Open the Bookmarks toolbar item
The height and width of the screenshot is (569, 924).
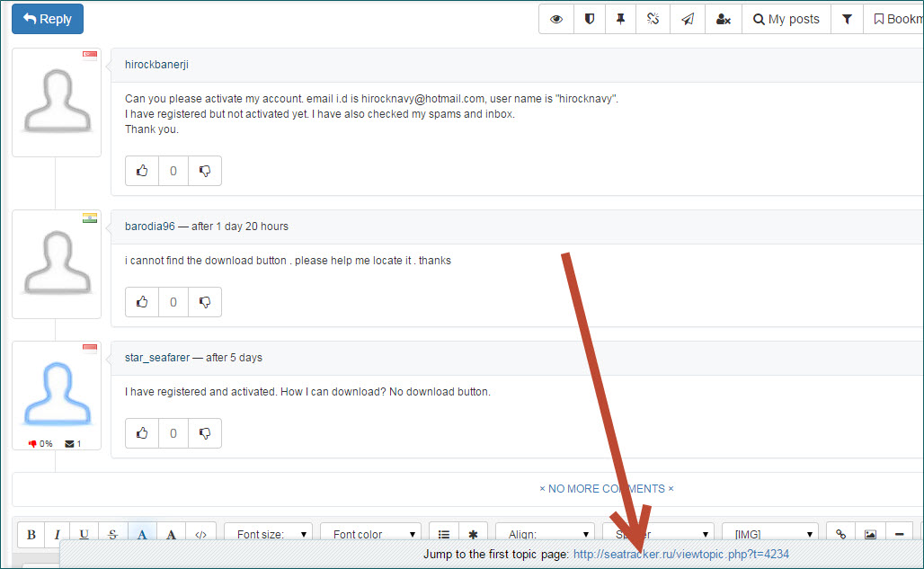(895, 19)
